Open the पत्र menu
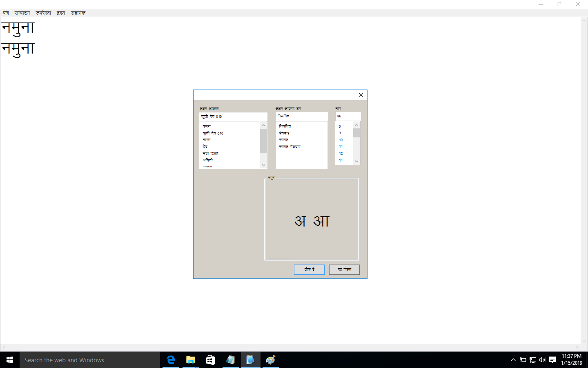Viewport: 588px width, 368px height. coord(6,13)
